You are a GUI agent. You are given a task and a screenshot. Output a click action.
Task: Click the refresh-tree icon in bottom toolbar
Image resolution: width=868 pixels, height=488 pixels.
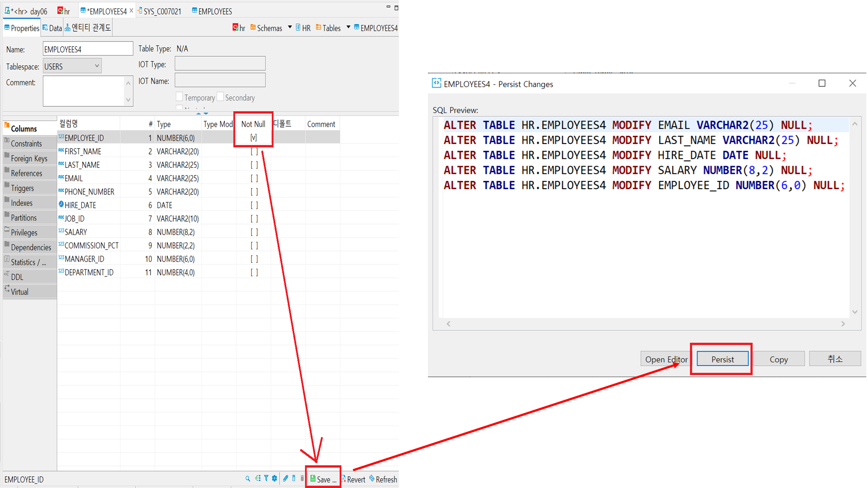[258, 478]
